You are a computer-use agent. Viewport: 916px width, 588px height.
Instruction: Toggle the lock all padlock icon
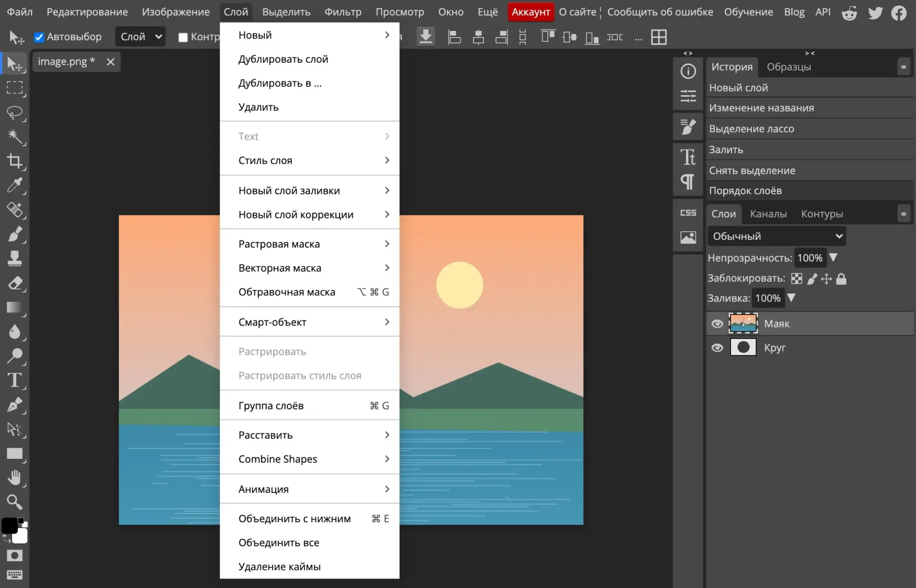point(842,279)
